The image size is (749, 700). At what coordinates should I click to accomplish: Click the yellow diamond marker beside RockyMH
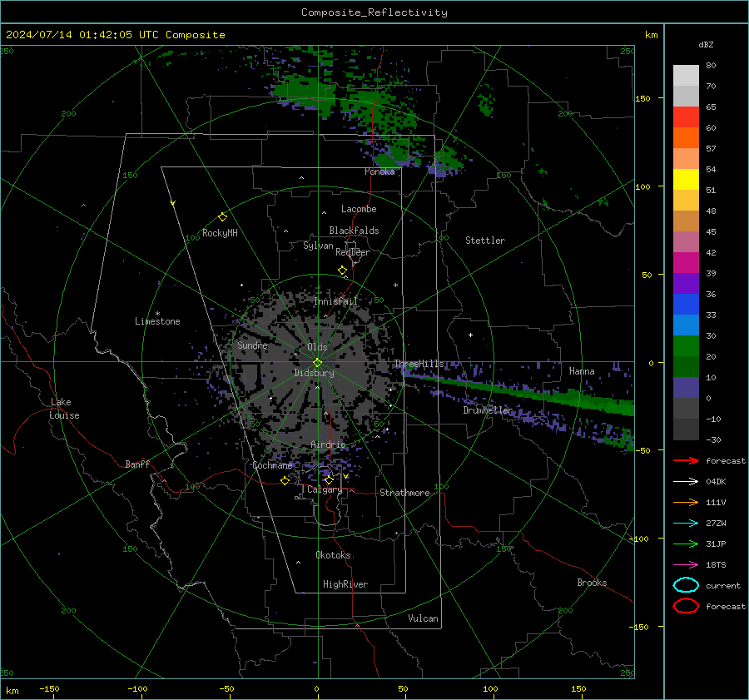pyautogui.click(x=222, y=217)
